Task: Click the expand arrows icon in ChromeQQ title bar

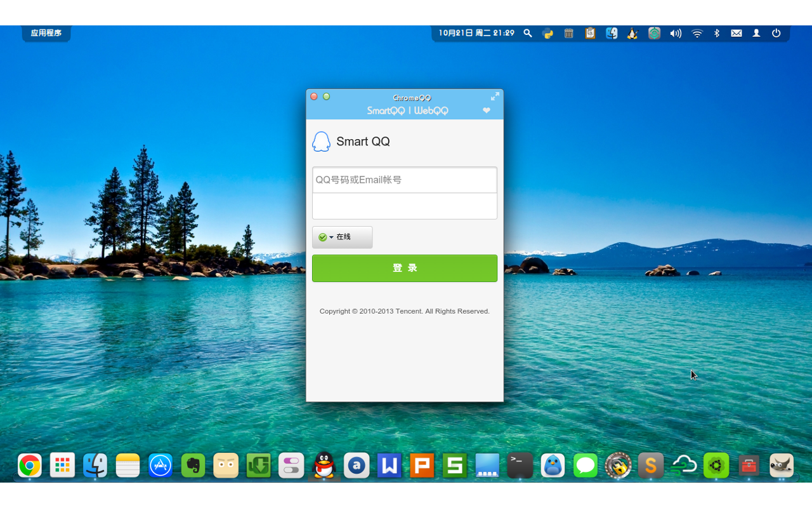Action: click(x=495, y=97)
